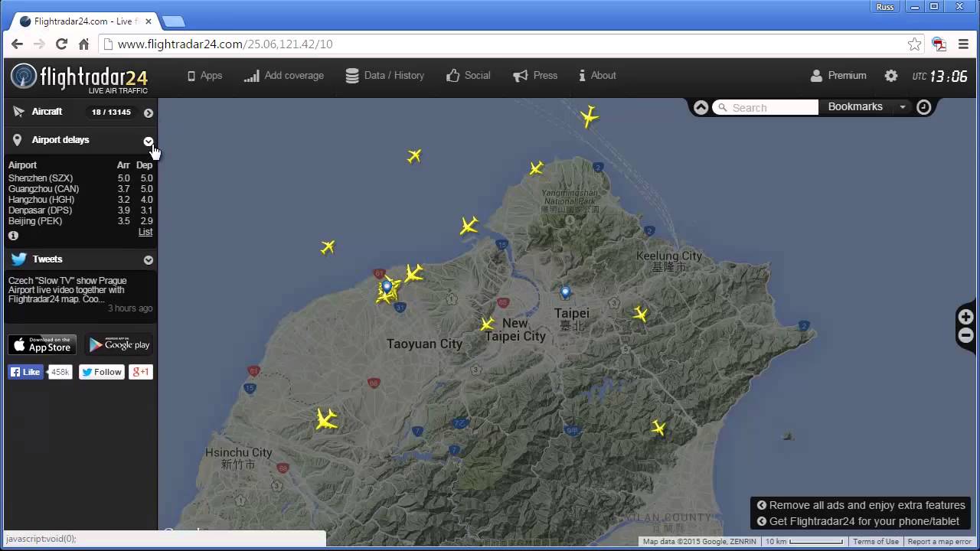Select the Taipei Songshan airport marker
Image resolution: width=980 pixels, height=551 pixels.
(566, 292)
